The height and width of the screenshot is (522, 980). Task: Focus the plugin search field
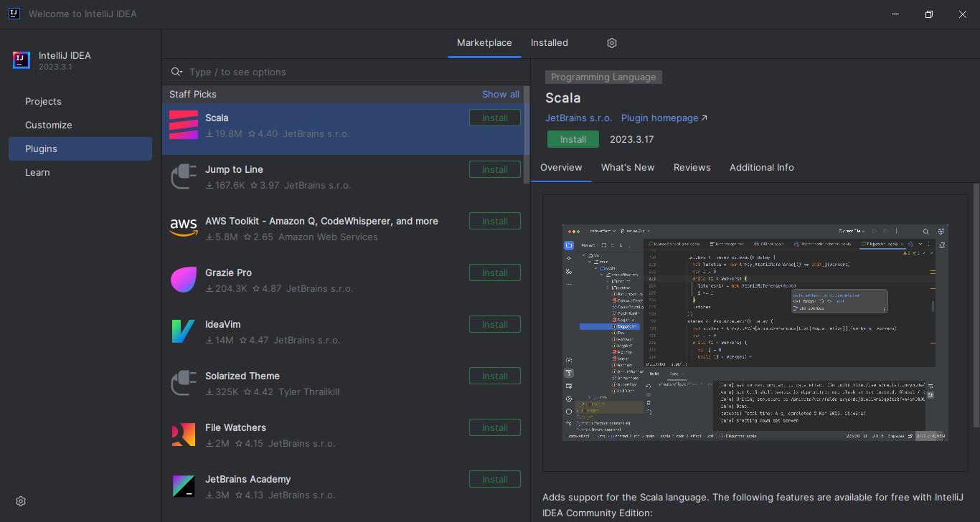coord(346,72)
